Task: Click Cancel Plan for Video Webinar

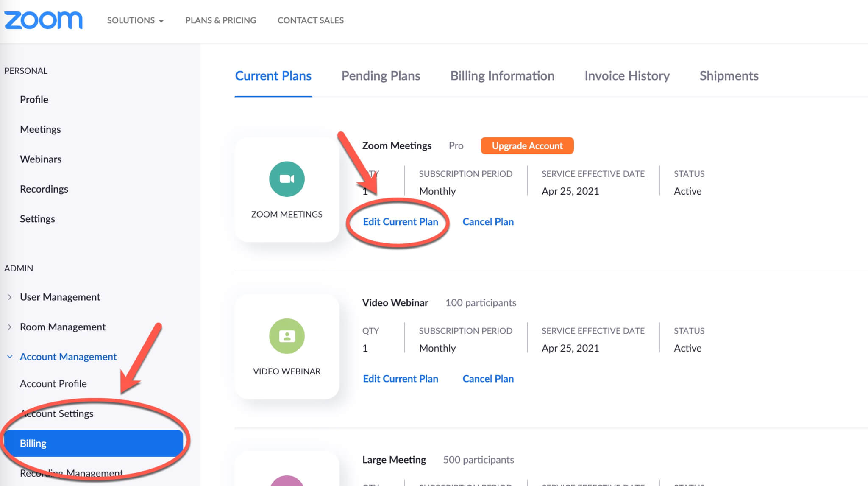Action: [x=488, y=379]
